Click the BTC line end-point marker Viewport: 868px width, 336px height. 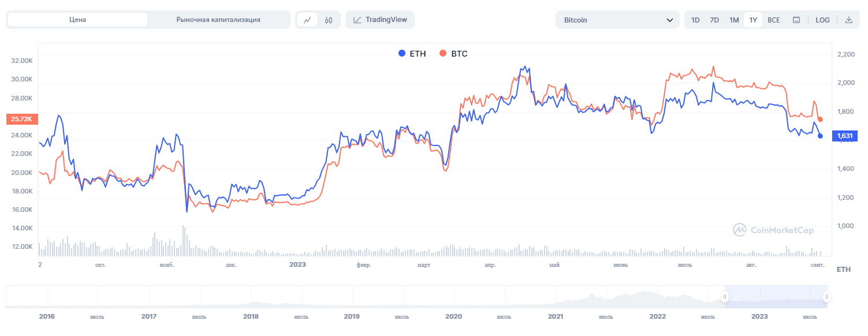tap(821, 120)
